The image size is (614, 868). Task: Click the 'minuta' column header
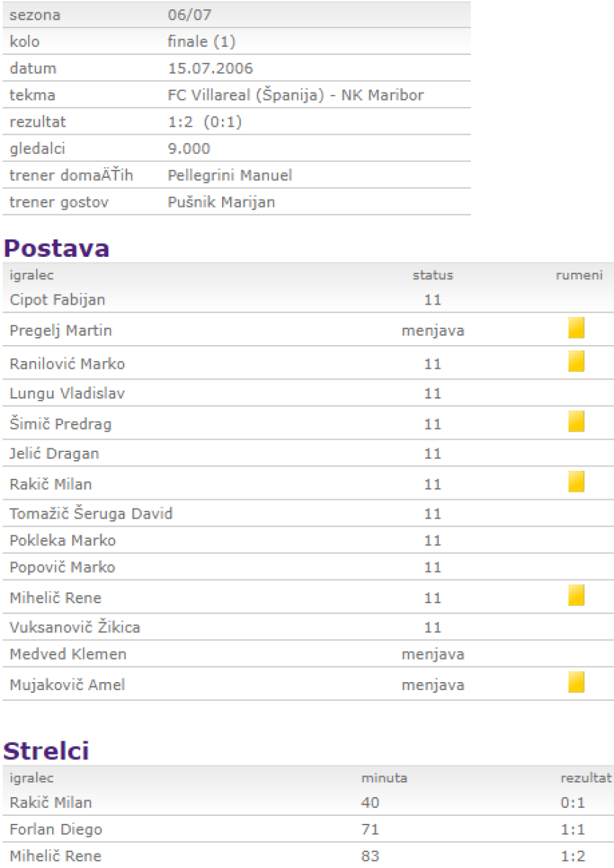[x=384, y=778]
